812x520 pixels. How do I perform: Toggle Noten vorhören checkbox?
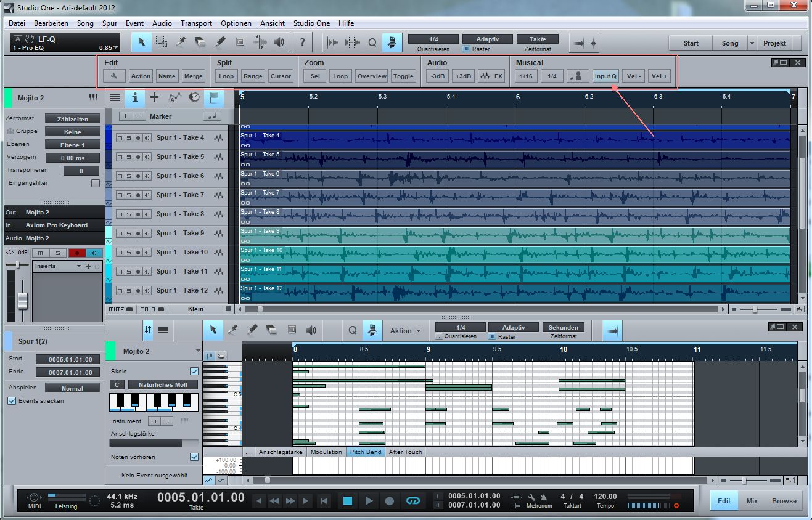tap(194, 457)
